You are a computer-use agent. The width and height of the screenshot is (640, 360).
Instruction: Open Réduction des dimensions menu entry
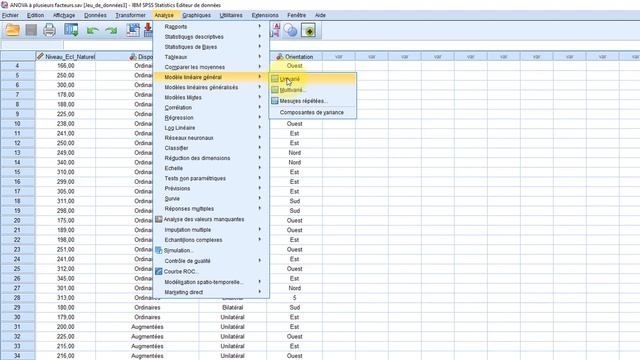pos(211,158)
